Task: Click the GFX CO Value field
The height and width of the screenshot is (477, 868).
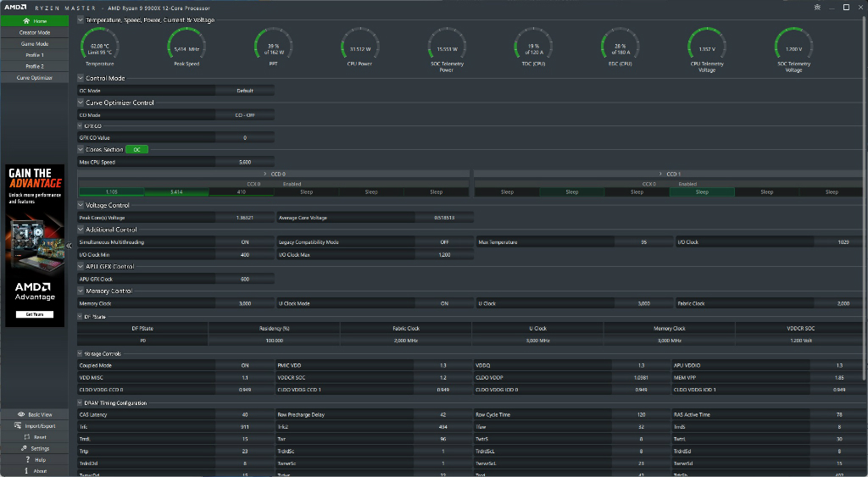Action: (x=245, y=138)
